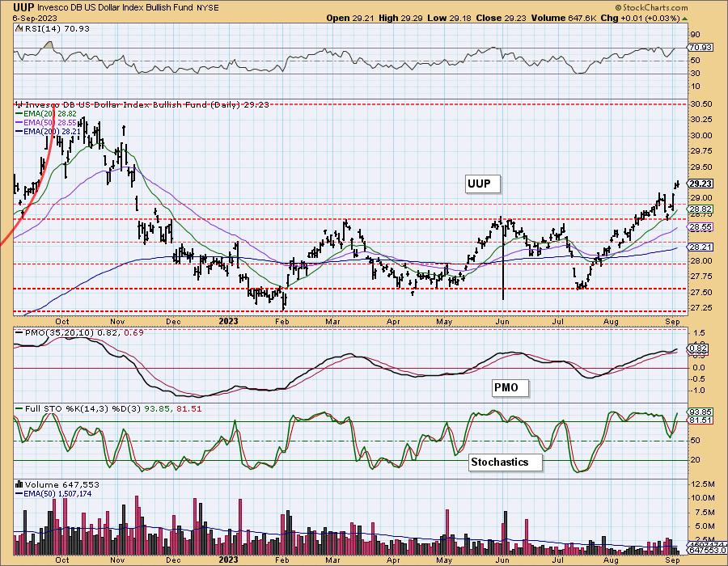Click the RSI(14) 70.93 legend text
Viewport: 728px width, 566px height.
point(56,28)
